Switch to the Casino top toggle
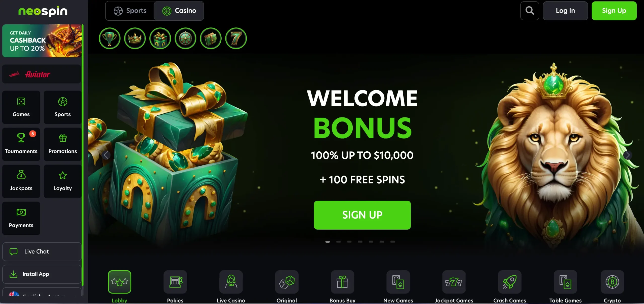644x304 pixels. tap(179, 11)
